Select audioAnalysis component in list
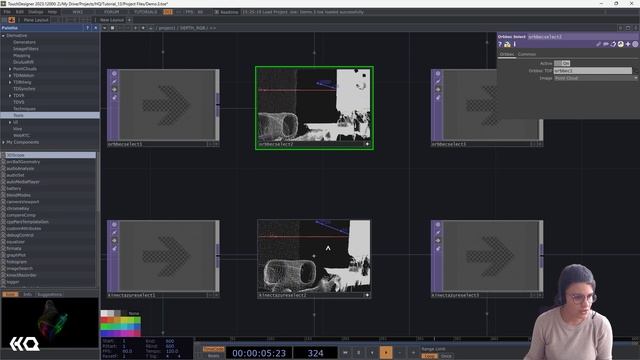This screenshot has height=360, width=640. point(20,169)
